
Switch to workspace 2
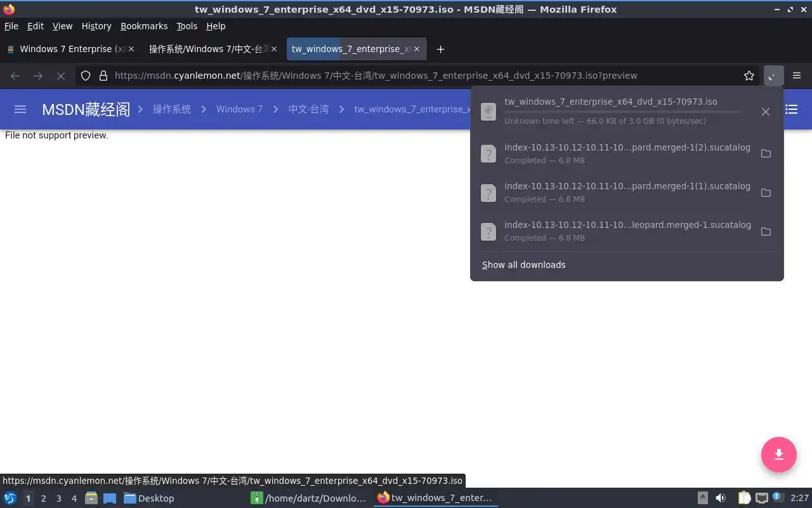click(43, 498)
